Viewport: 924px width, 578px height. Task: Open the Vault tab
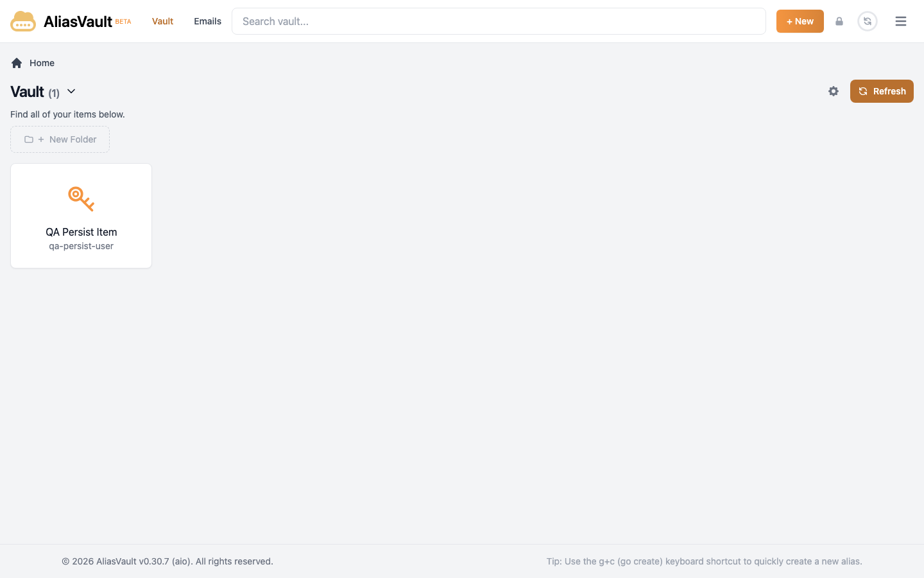[162, 21]
